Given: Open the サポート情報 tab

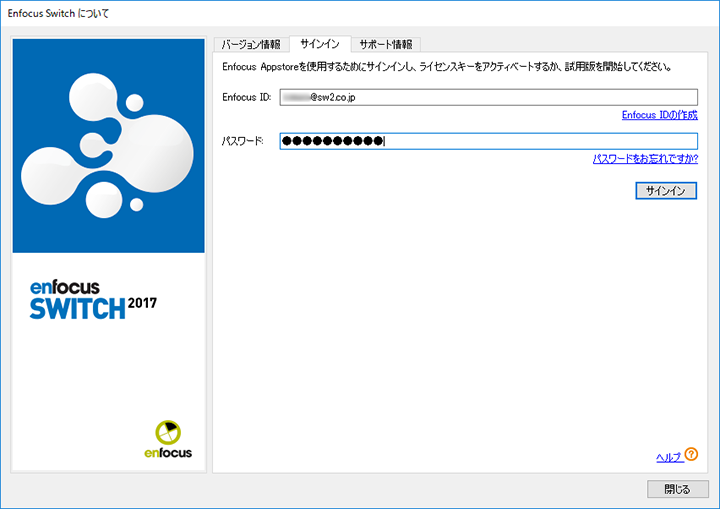Looking at the screenshot, I should (386, 45).
